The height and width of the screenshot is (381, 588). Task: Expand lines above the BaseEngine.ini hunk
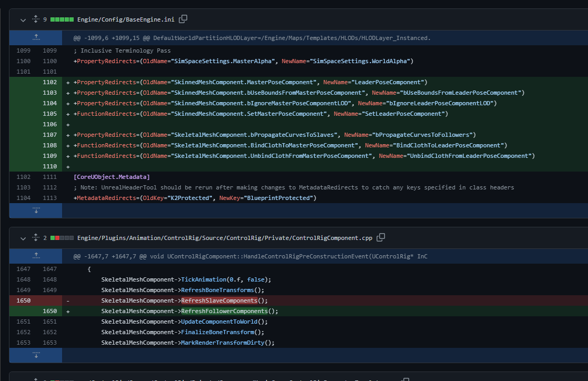(36, 37)
